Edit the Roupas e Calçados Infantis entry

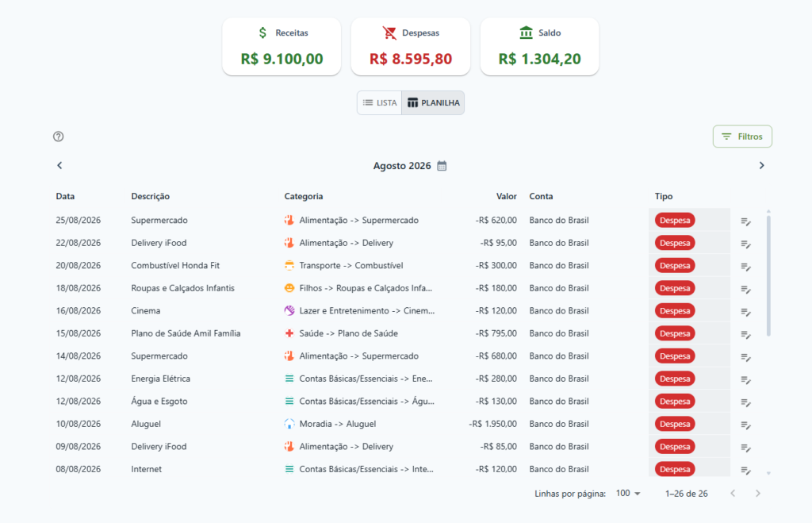point(745,289)
